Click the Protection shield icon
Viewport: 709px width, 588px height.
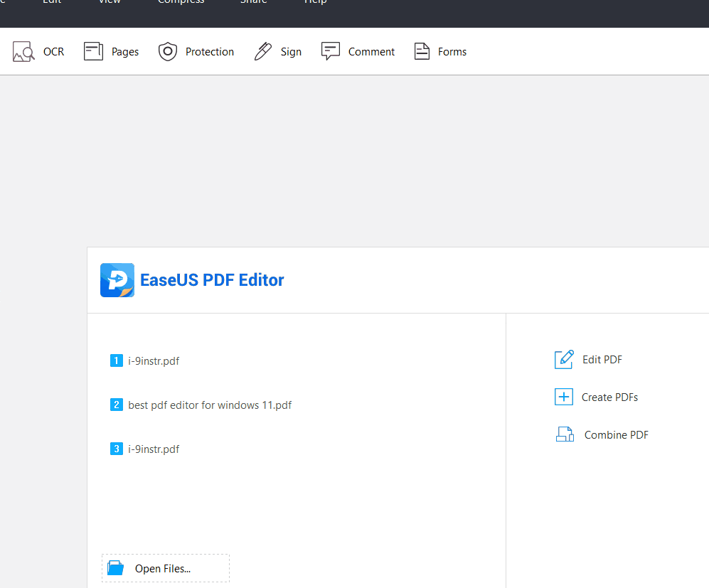tap(168, 51)
